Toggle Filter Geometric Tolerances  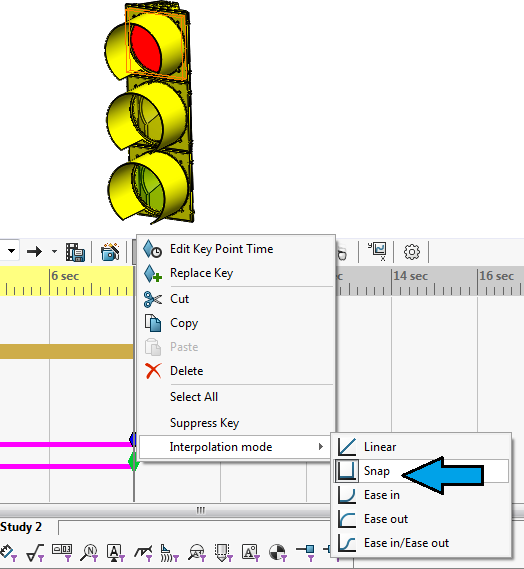point(62,553)
